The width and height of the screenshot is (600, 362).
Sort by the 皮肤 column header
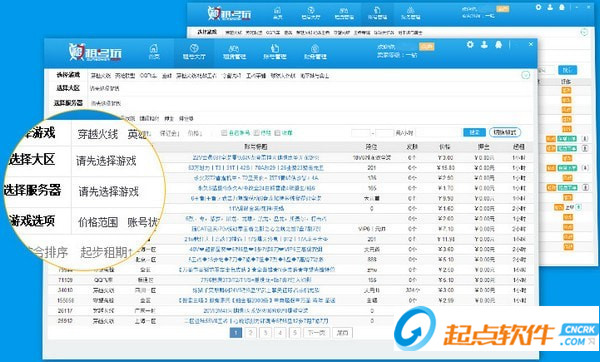point(412,147)
